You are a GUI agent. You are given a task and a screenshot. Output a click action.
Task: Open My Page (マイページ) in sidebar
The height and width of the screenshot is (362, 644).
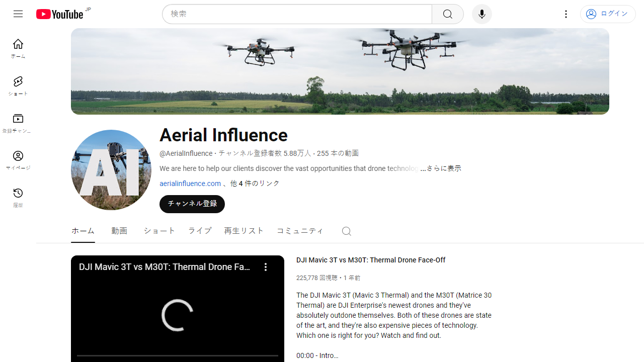pyautogui.click(x=18, y=160)
